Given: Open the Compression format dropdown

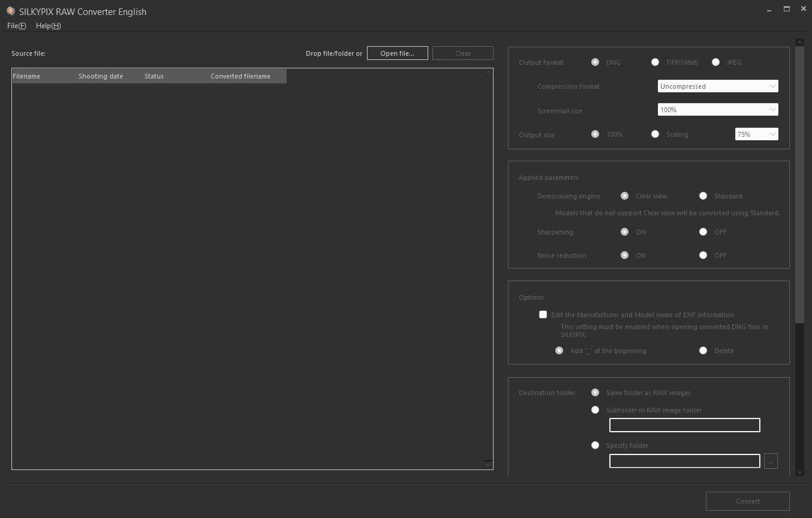Looking at the screenshot, I should [718, 86].
